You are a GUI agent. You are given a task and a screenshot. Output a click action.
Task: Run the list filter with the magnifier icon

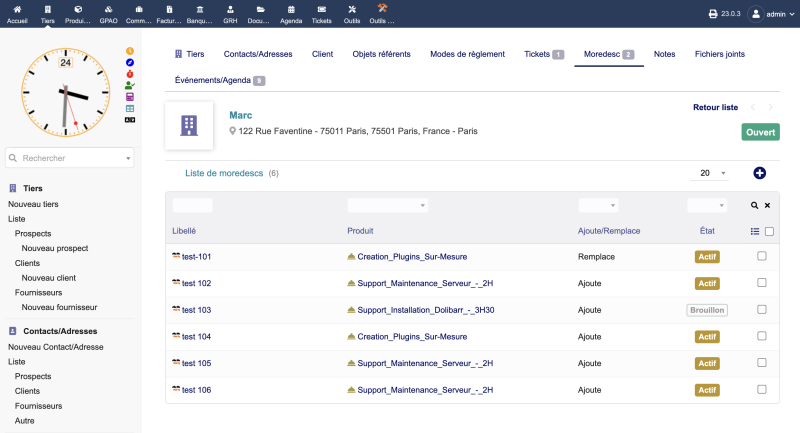click(754, 206)
